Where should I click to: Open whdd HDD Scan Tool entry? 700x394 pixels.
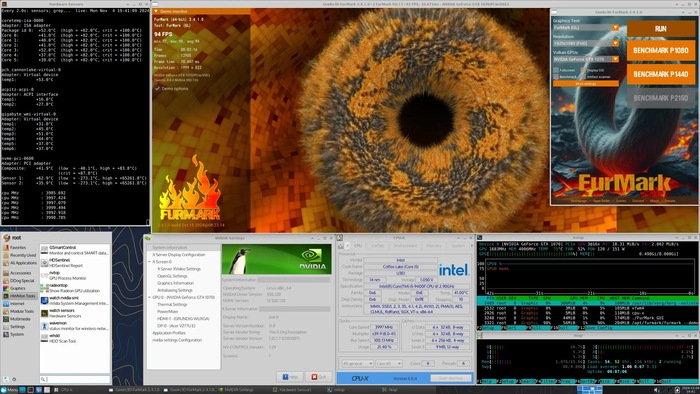75,338
